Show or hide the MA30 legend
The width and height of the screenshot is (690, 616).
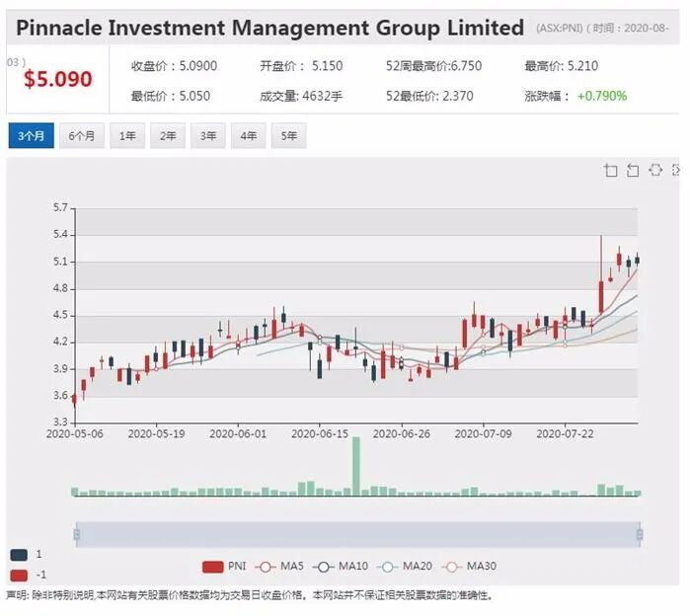469,567
